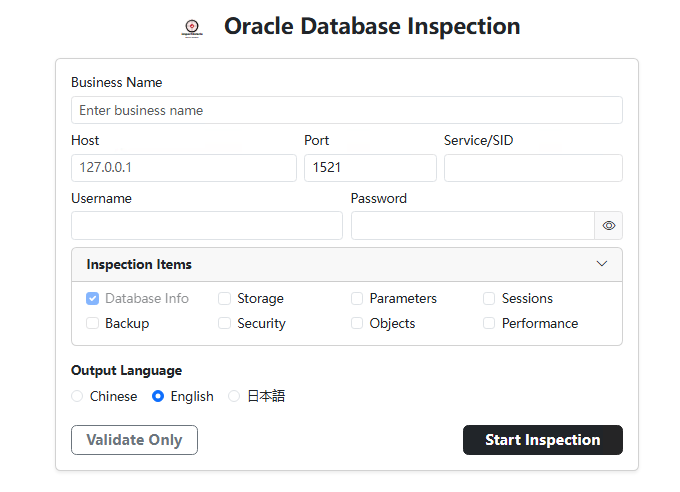Enable the Performance checkbox
The image size is (680, 492).
coord(489,323)
